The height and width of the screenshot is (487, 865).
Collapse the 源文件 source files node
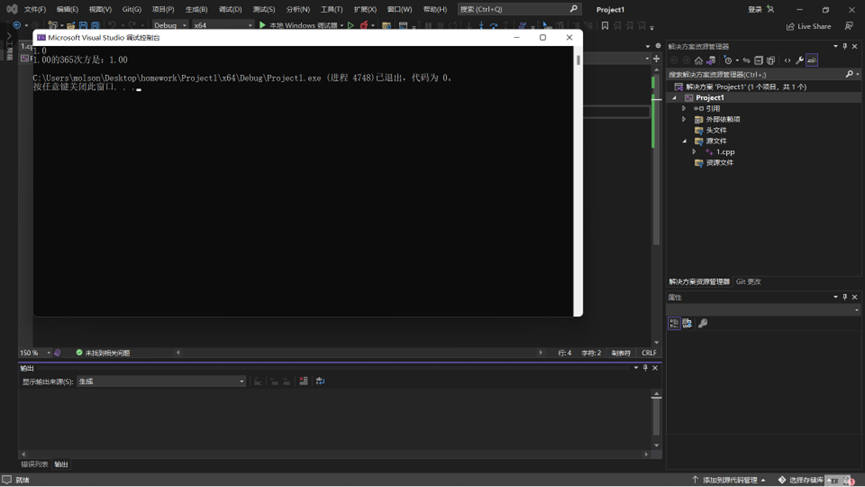click(x=685, y=141)
